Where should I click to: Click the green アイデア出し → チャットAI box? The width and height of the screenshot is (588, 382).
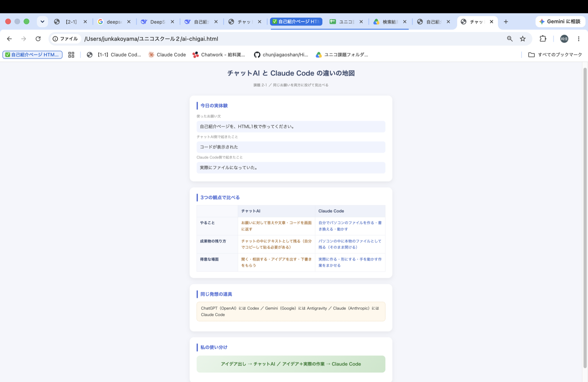291,364
